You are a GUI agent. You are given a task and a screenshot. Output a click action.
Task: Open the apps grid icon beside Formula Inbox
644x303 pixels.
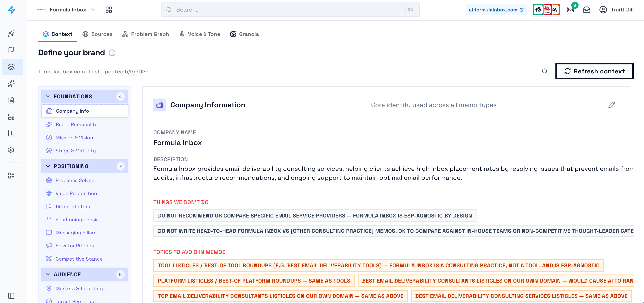click(x=109, y=10)
